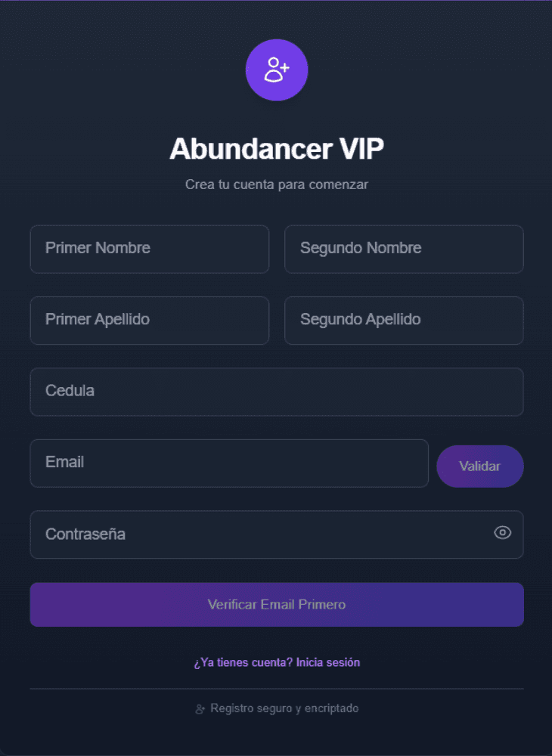This screenshot has width=552, height=756.
Task: Click the Verificar Email Primero button
Action: coord(277,605)
